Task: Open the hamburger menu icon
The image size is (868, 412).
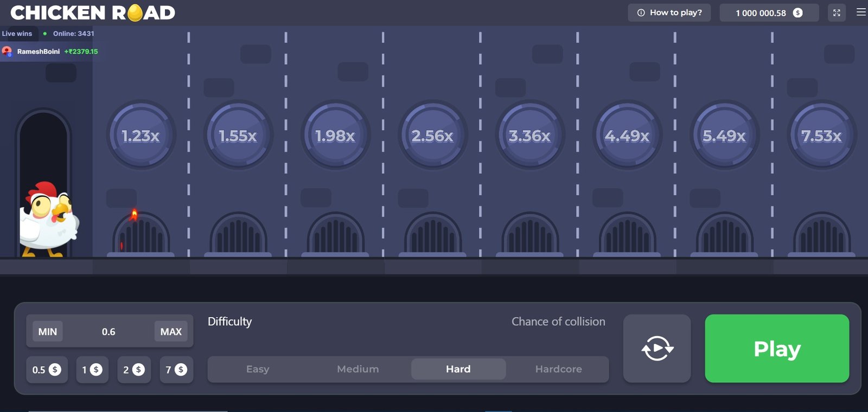Action: tap(860, 12)
